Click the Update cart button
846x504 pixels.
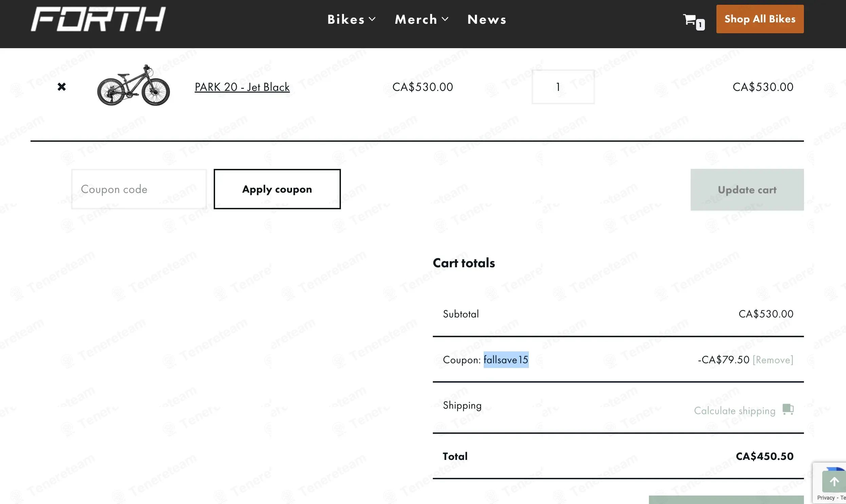747,190
